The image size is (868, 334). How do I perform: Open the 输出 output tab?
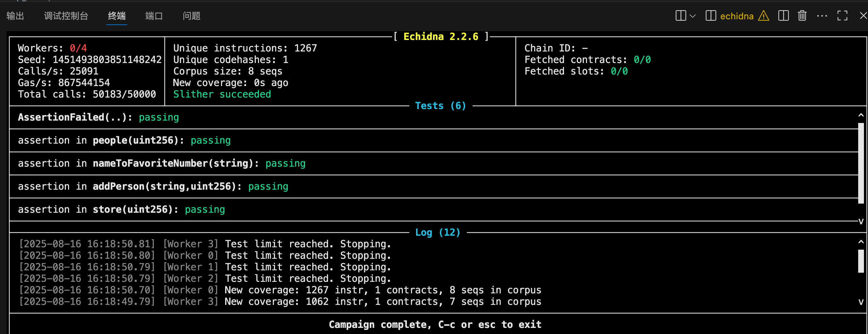coord(15,16)
